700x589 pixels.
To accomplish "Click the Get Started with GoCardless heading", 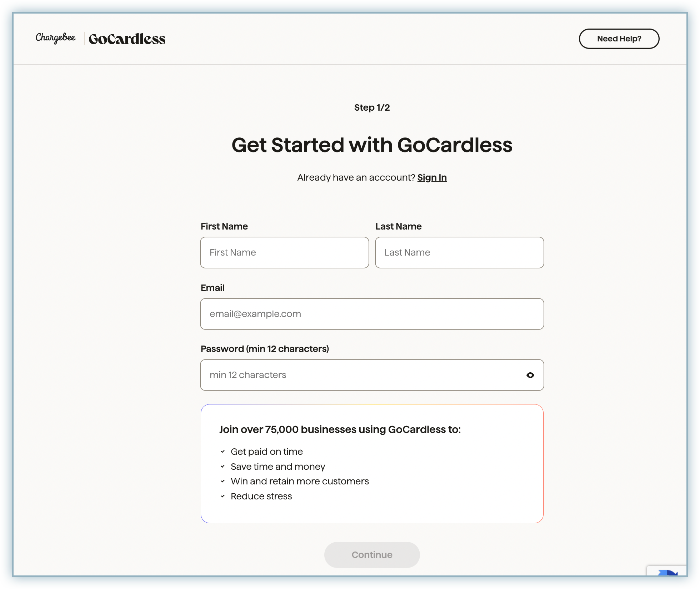I will 372,145.
